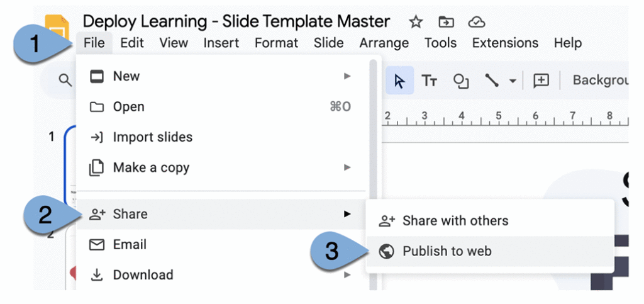Viewport: 644px width, 304px height.
Task: Click the move to folder icon
Action: pyautogui.click(x=446, y=22)
